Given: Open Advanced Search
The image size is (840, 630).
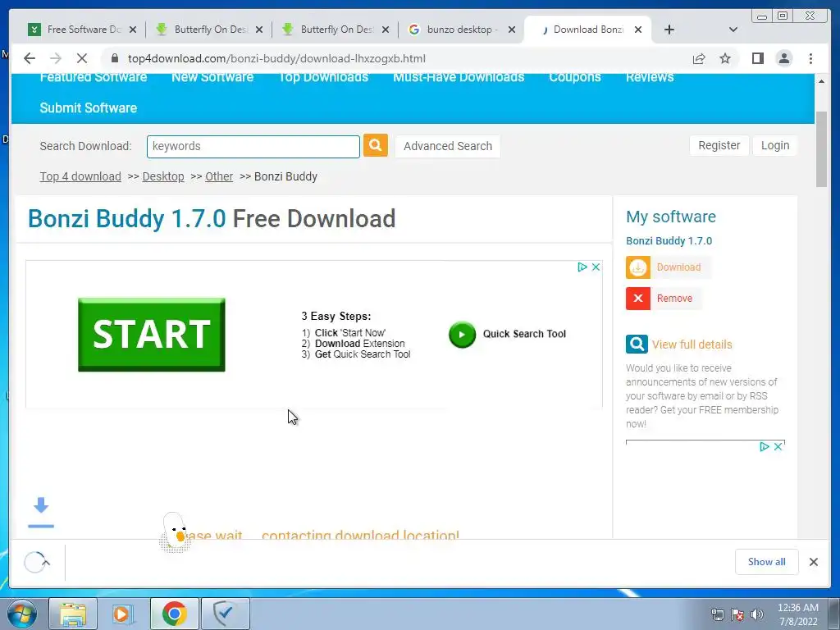Looking at the screenshot, I should 448,146.
